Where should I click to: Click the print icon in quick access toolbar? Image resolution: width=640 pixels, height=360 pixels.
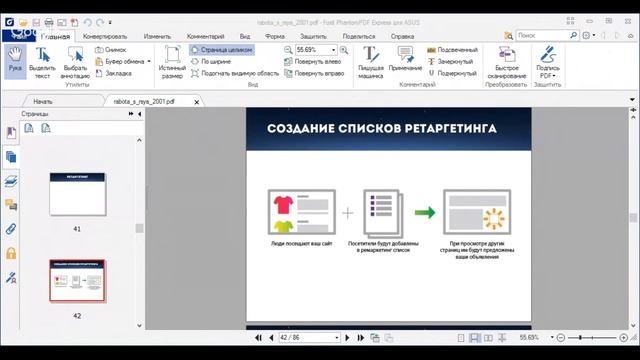(x=49, y=22)
